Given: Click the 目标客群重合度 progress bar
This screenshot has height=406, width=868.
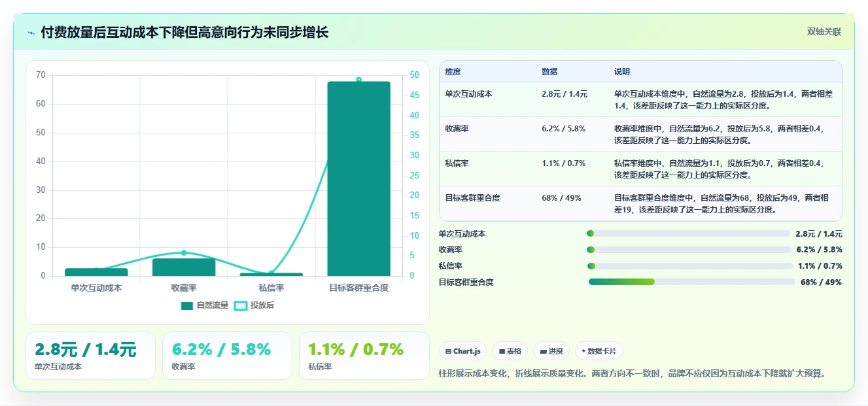Looking at the screenshot, I should tap(692, 282).
